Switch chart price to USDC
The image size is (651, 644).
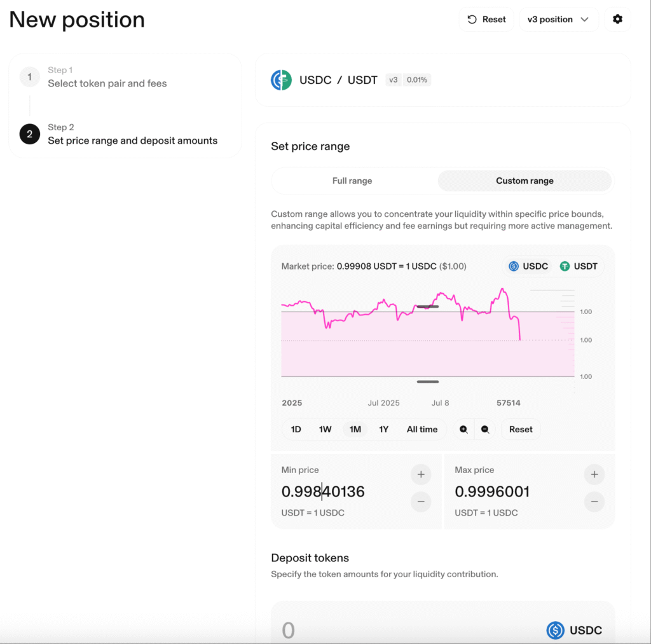click(x=528, y=266)
